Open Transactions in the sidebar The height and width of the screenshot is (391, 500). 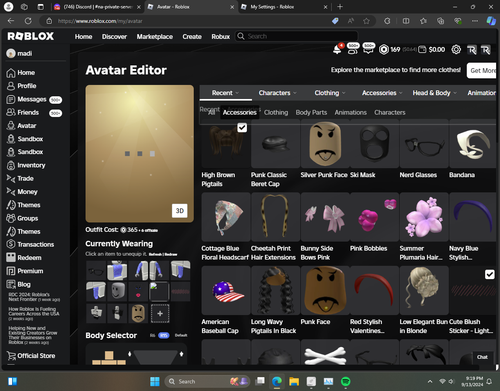30,244
